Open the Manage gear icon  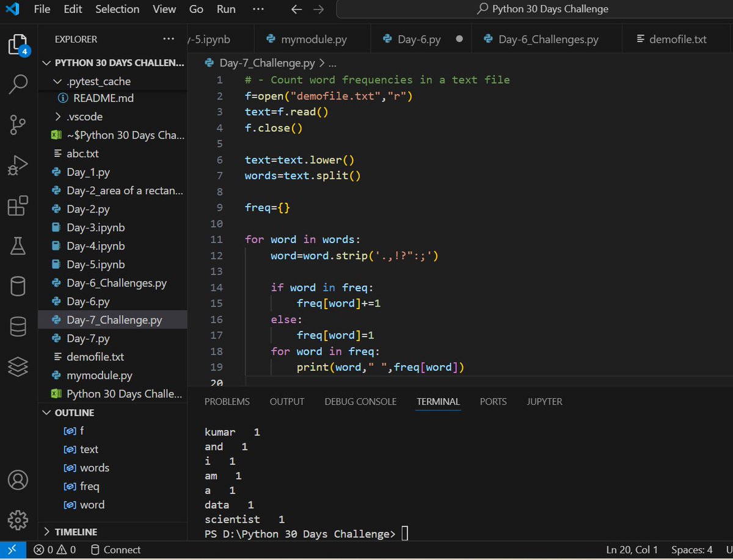[x=18, y=520]
